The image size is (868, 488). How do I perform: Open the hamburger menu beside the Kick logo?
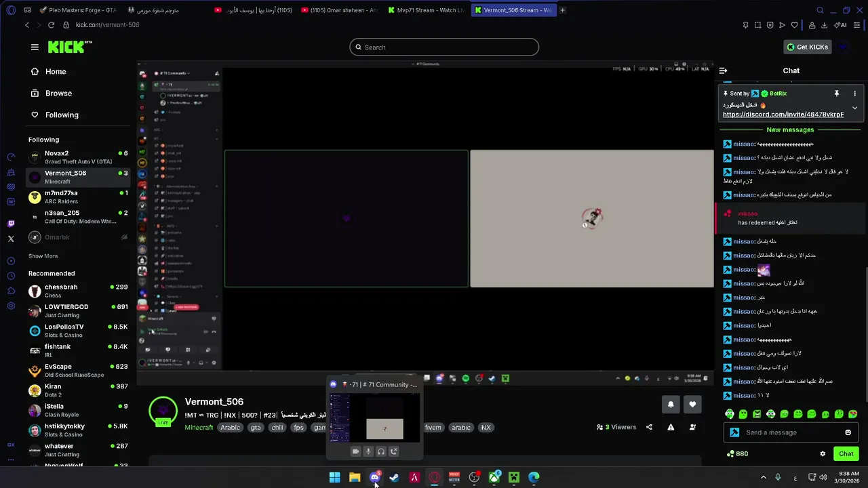[x=35, y=47]
